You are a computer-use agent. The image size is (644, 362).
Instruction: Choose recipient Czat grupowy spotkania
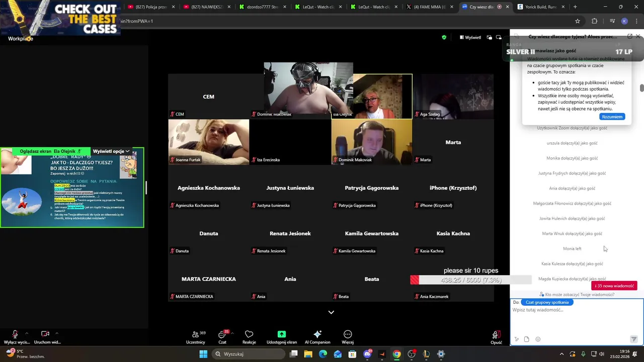click(547, 302)
